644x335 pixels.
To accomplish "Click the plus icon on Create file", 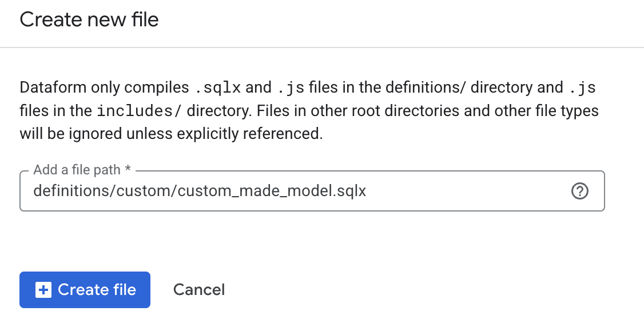I will click(x=42, y=290).
